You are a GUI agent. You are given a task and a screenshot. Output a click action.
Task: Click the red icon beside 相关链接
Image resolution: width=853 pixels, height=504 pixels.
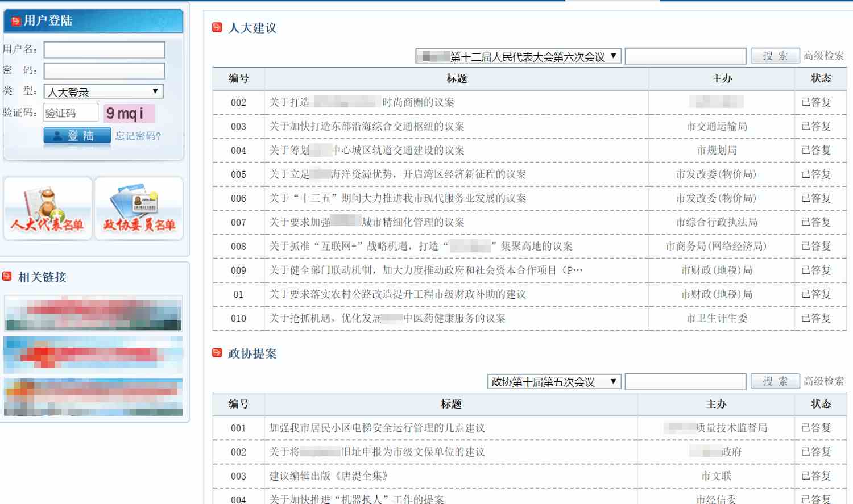point(7,276)
